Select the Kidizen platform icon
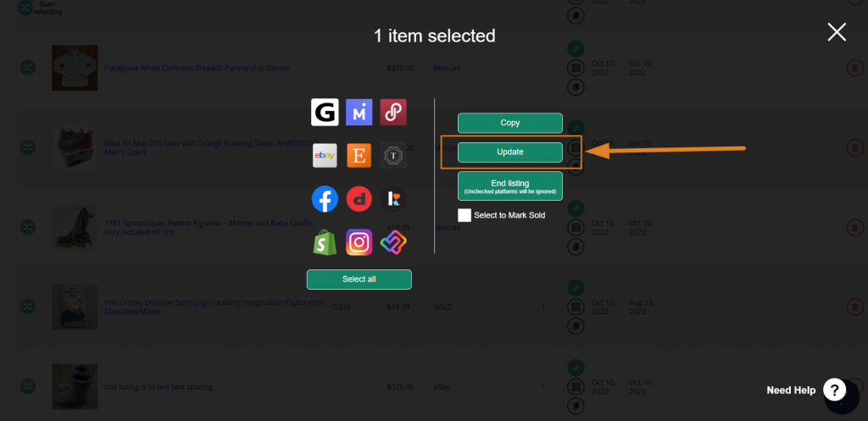This screenshot has width=868, height=421. 393,198
